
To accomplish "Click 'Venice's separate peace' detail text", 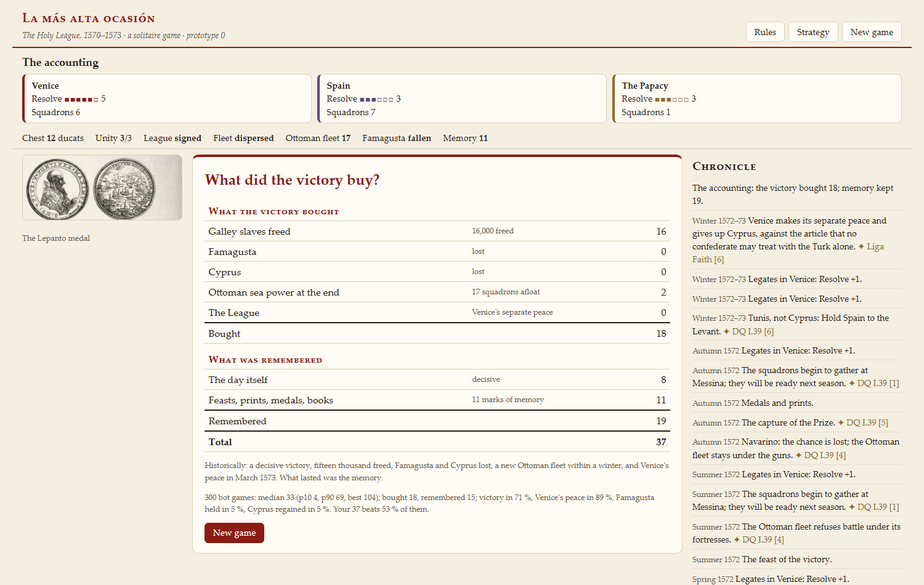I will tap(513, 312).
